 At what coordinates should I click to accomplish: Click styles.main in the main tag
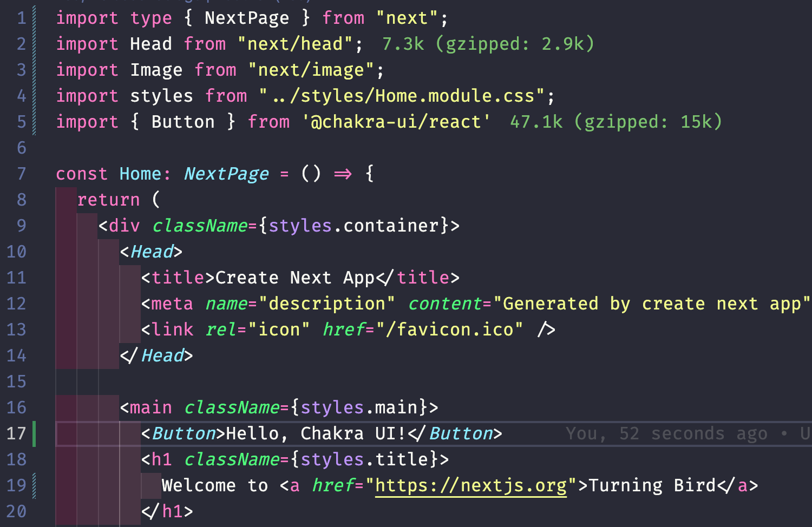pos(359,407)
